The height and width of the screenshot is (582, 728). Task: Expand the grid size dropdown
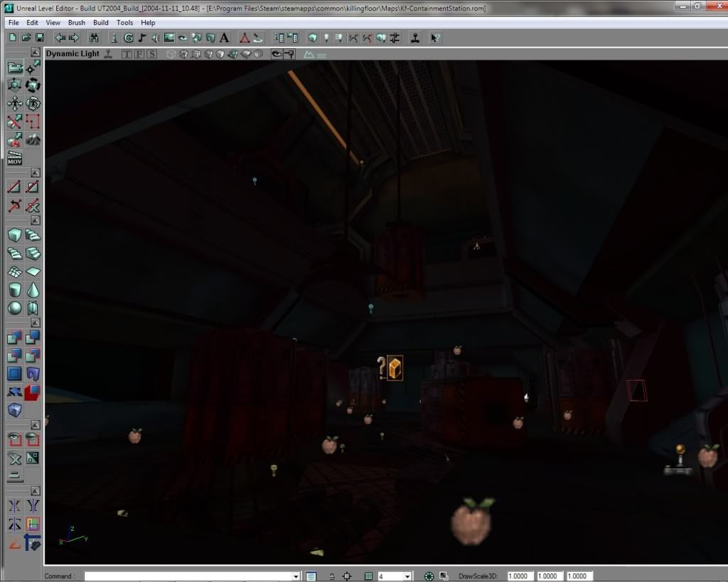coord(407,576)
